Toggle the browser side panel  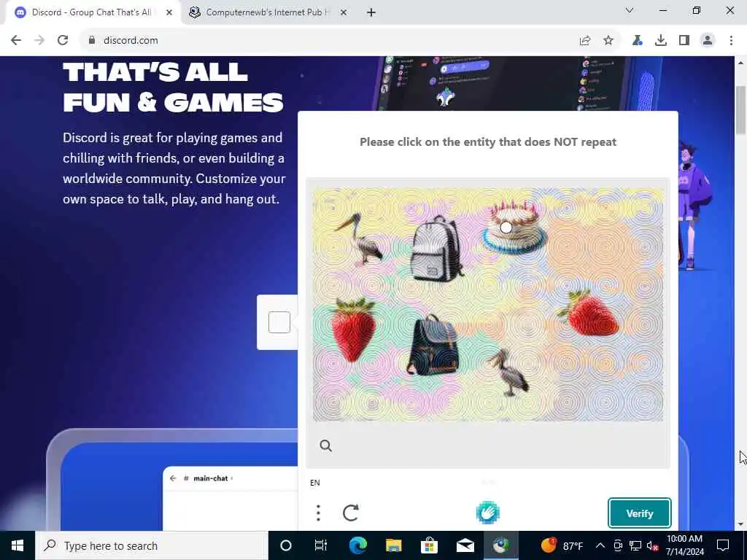pyautogui.click(x=684, y=41)
